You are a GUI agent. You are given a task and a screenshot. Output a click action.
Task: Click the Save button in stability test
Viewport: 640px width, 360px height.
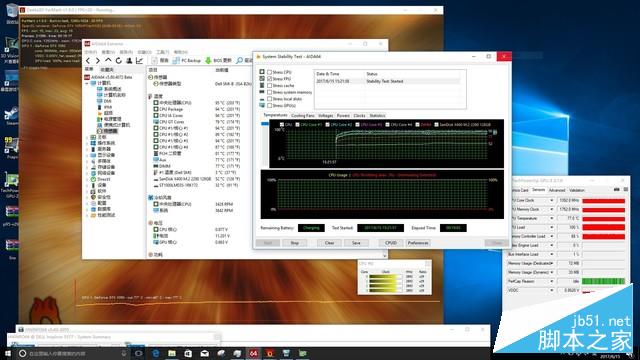click(356, 243)
